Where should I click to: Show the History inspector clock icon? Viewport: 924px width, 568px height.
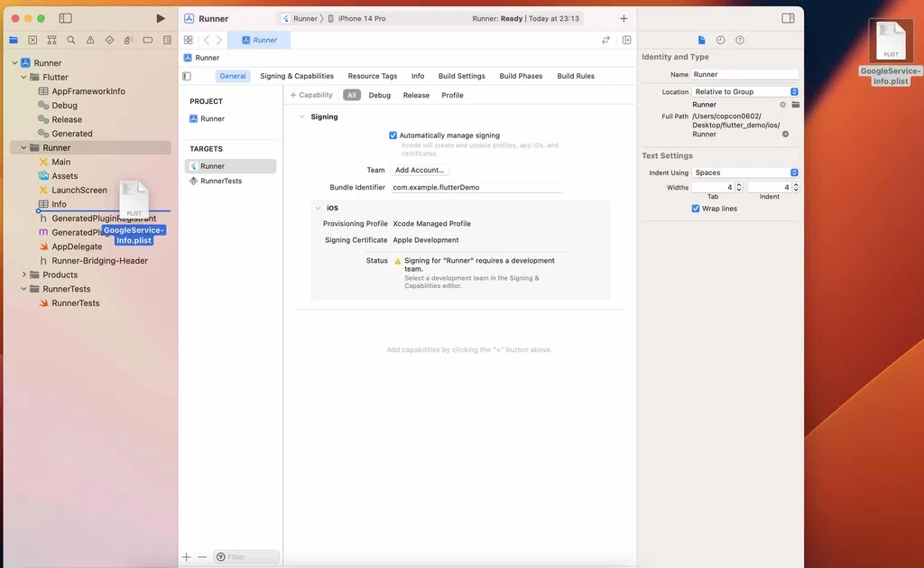point(720,40)
